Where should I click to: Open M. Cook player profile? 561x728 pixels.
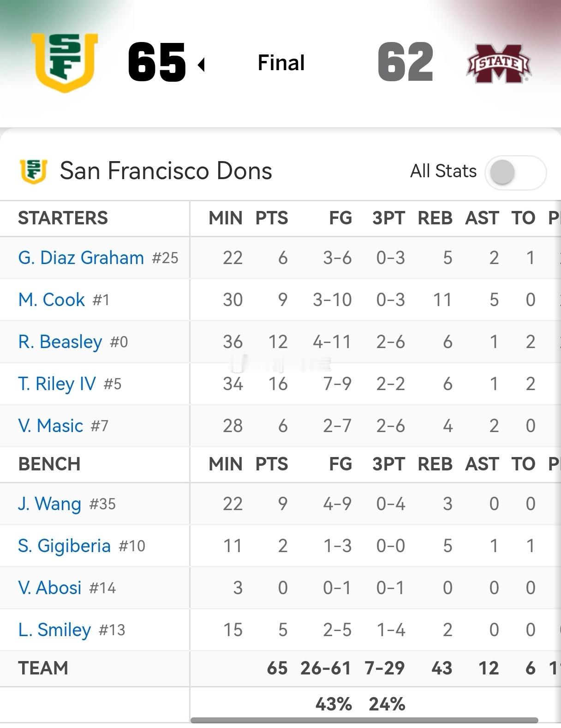point(52,300)
